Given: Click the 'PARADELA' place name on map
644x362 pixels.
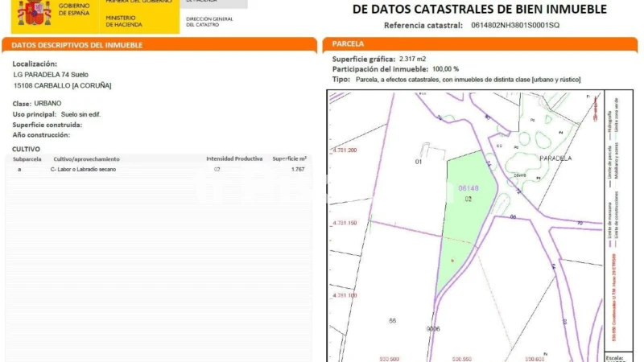Looking at the screenshot, I should pyautogui.click(x=555, y=158).
